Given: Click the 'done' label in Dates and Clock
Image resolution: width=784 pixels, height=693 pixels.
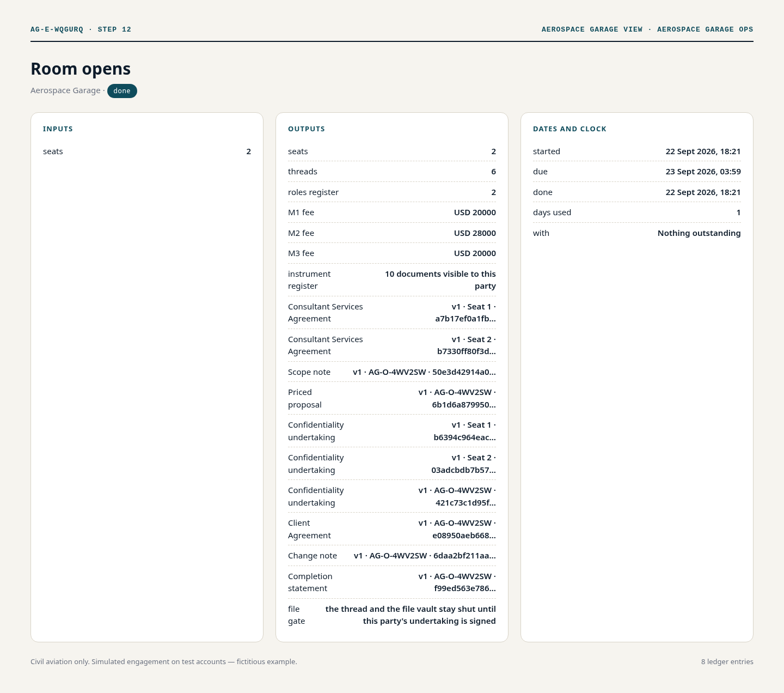Looking at the screenshot, I should click(543, 192).
